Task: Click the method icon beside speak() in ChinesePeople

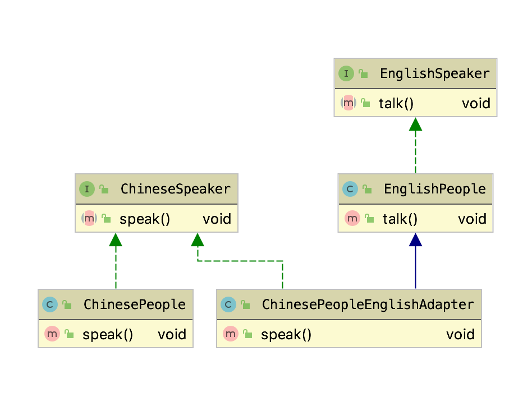Action: click(x=52, y=334)
